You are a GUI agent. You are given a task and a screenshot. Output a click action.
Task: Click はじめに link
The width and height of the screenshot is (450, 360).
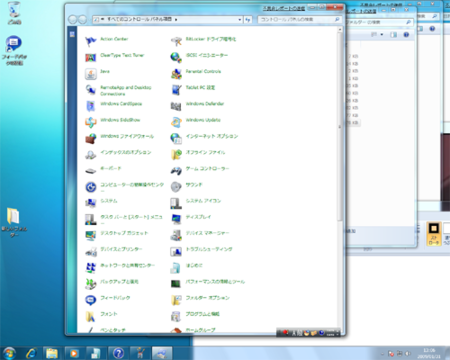[x=194, y=266]
